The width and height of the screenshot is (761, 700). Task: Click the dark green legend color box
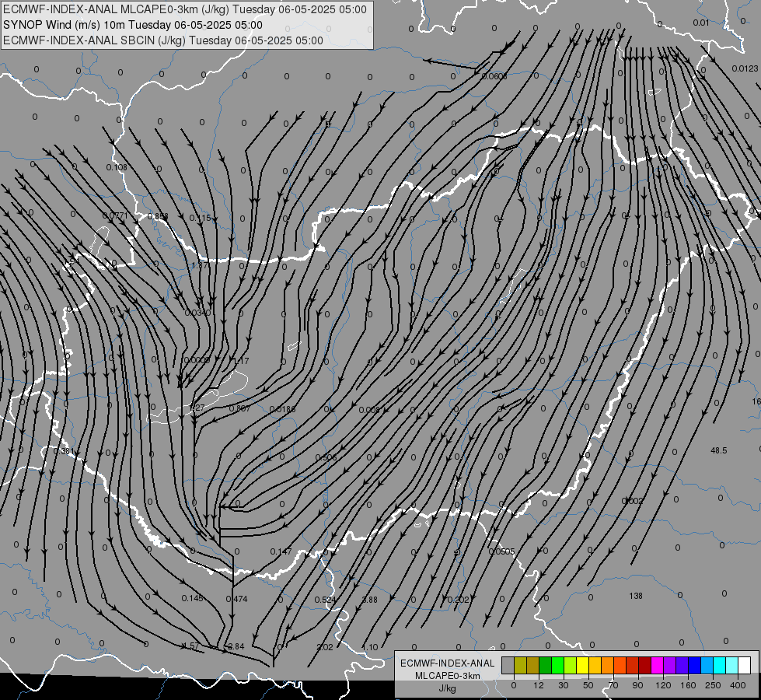pos(545,666)
